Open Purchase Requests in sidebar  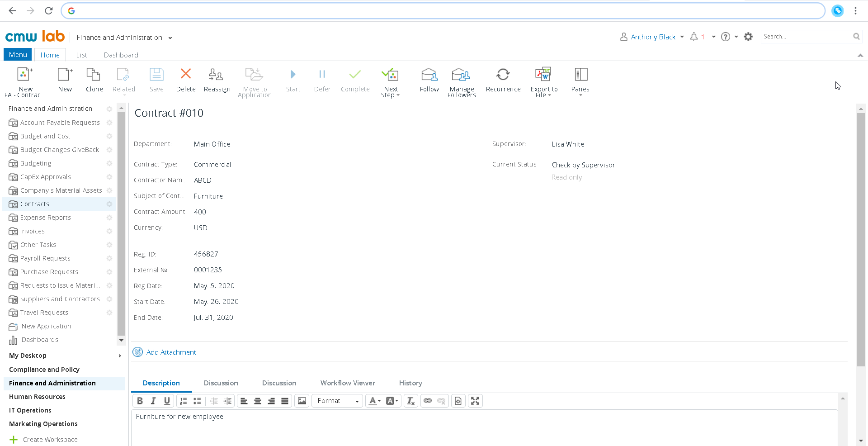(49, 272)
